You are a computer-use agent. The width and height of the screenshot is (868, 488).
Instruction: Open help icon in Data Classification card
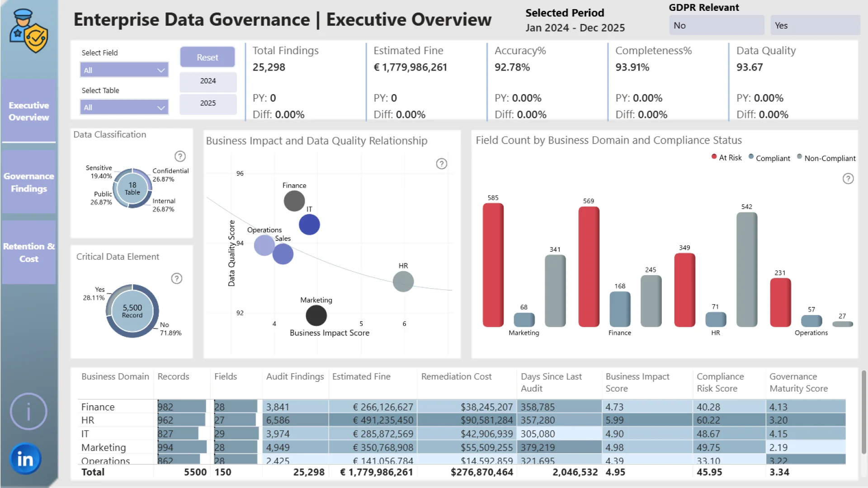(180, 156)
